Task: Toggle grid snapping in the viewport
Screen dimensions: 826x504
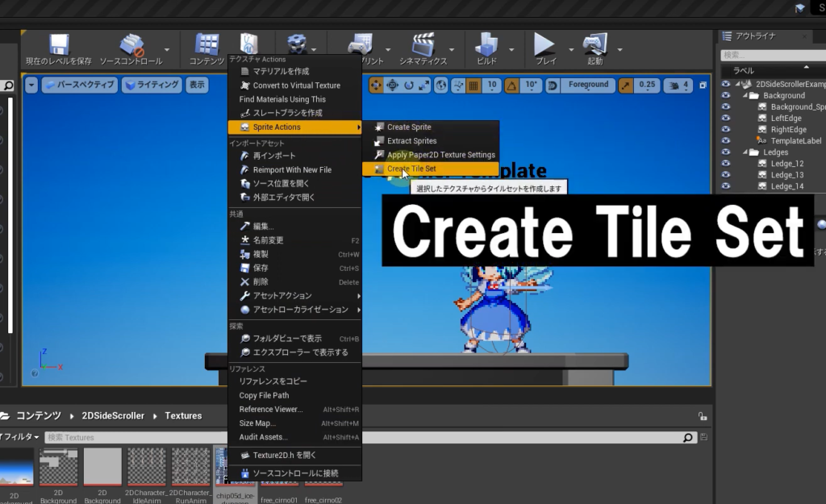Action: point(473,85)
